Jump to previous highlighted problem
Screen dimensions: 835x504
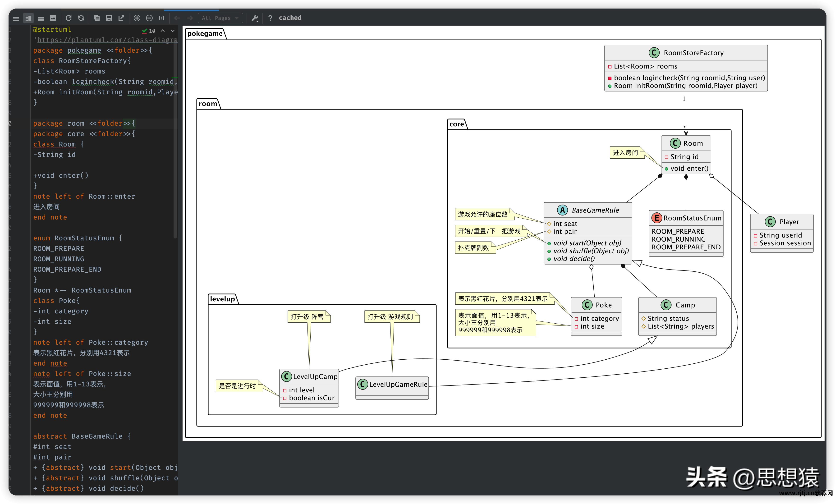point(163,31)
